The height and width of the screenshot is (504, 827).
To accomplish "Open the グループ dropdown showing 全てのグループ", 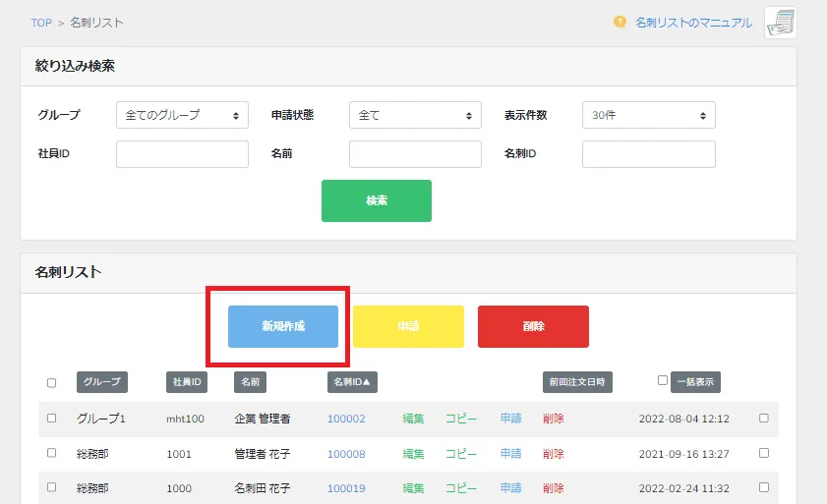I will tap(182, 115).
